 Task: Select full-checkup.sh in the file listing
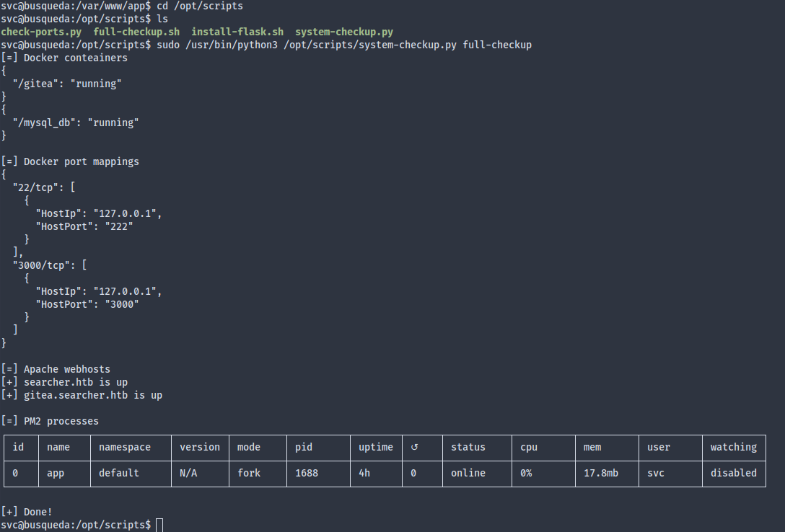(x=136, y=32)
